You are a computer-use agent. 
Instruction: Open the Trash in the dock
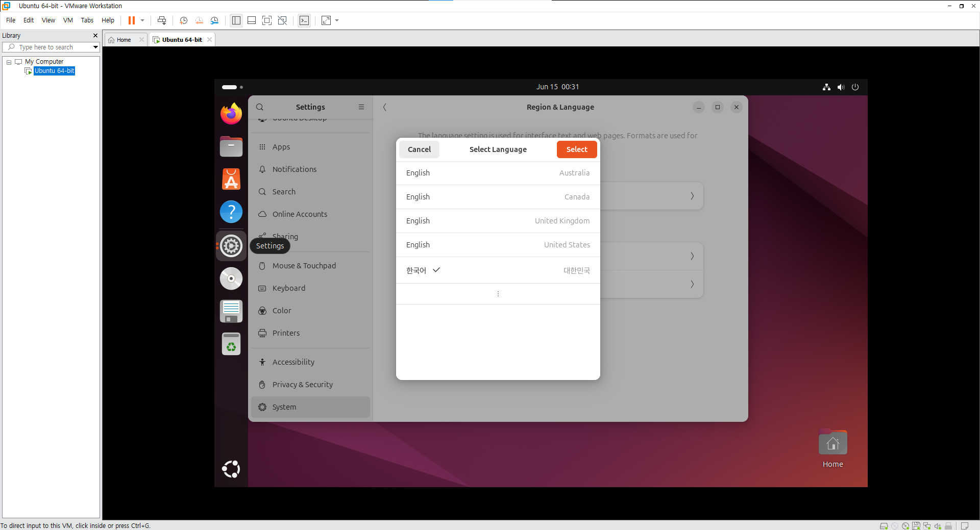click(231, 344)
